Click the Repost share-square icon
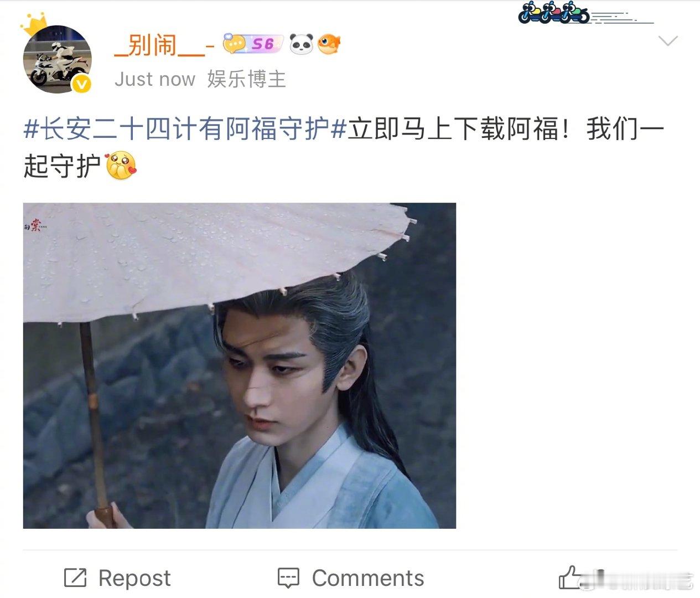 pos(75,578)
